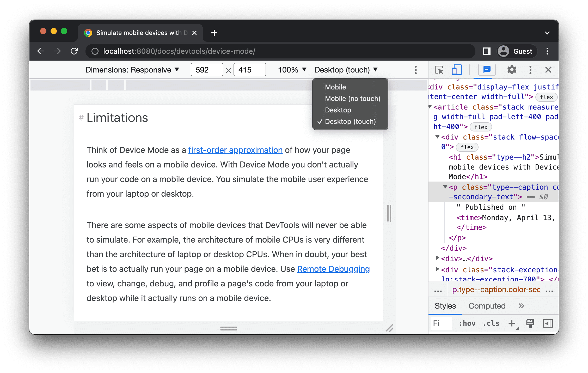Viewport: 588px width, 373px height.
Task: Select Desktop from device type list
Action: click(x=339, y=110)
